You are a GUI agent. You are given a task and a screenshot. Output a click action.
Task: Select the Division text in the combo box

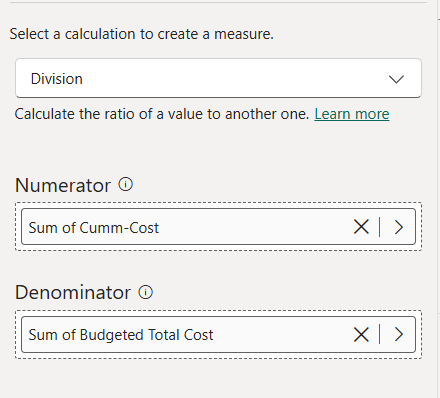point(57,79)
